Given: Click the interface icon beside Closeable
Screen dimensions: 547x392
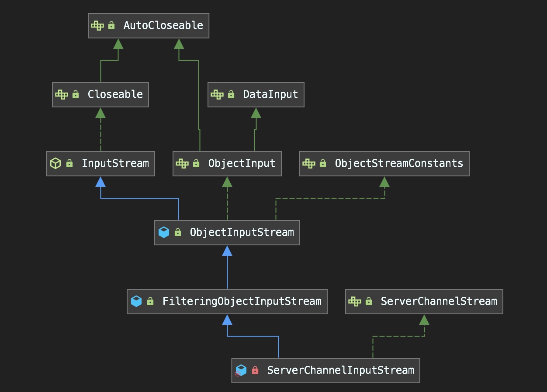Looking at the screenshot, I should (62, 94).
